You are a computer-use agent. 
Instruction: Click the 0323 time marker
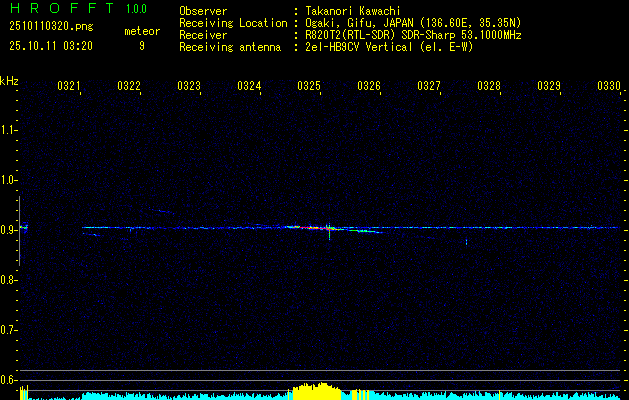tap(189, 85)
